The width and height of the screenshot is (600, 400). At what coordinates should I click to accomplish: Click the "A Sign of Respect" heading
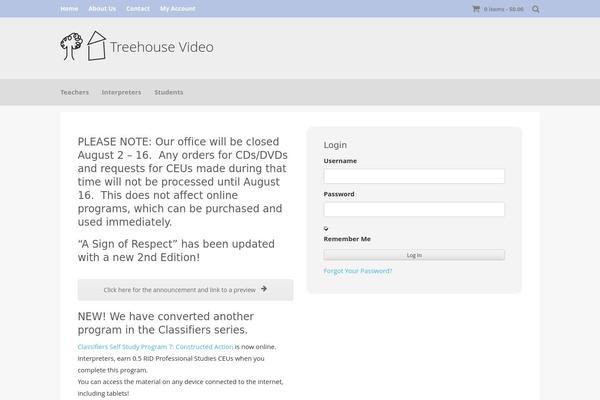[x=176, y=251]
